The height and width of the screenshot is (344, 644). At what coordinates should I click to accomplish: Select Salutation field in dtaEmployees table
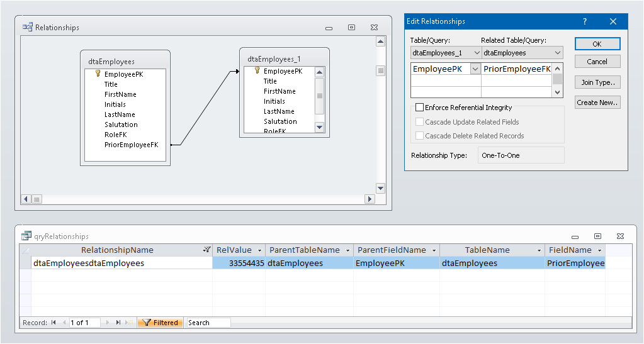pyautogui.click(x=121, y=125)
